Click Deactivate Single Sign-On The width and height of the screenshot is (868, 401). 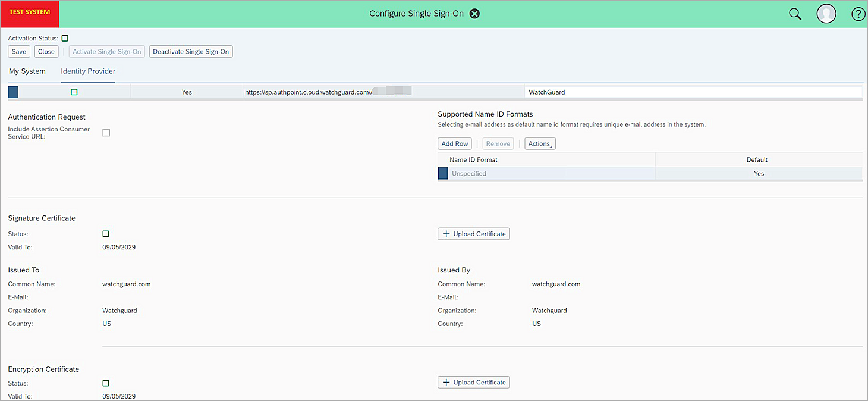coord(190,51)
